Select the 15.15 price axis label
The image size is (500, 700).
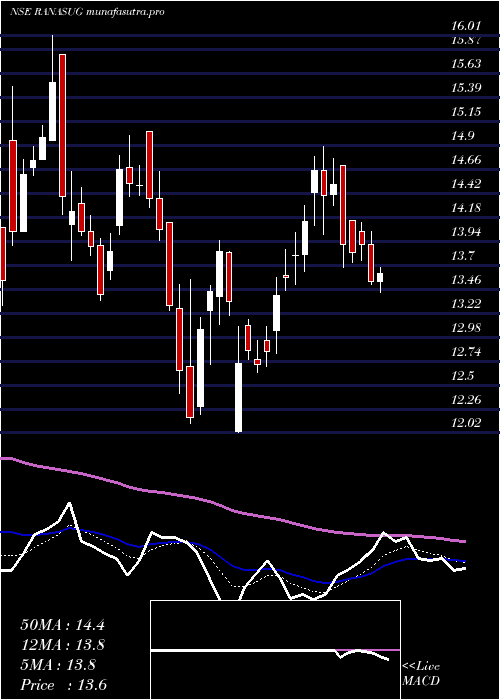pyautogui.click(x=466, y=111)
